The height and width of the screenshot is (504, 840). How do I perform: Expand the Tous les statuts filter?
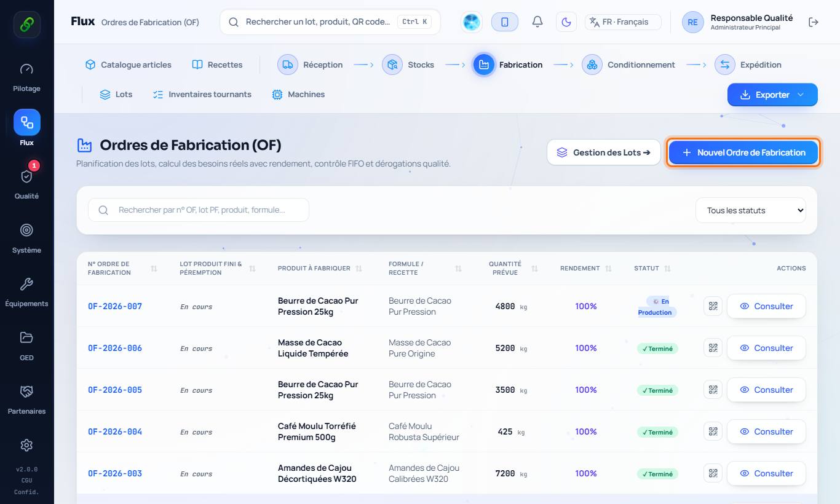(x=751, y=210)
